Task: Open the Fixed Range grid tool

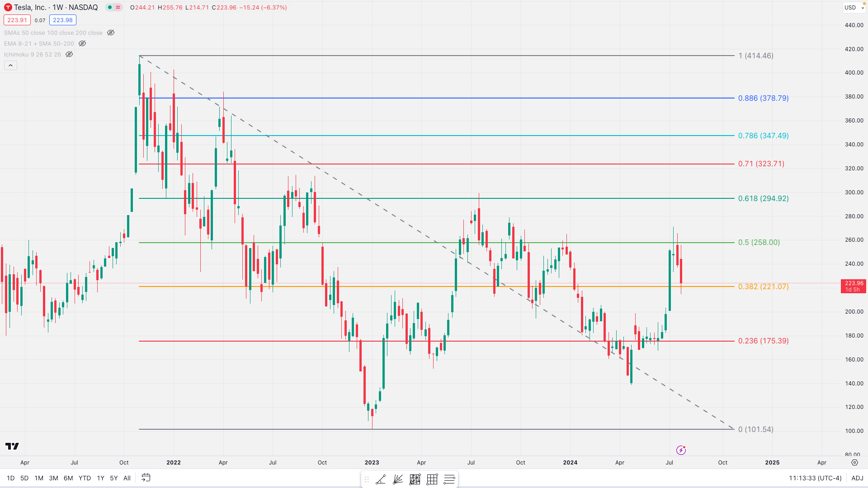Action: tap(432, 479)
